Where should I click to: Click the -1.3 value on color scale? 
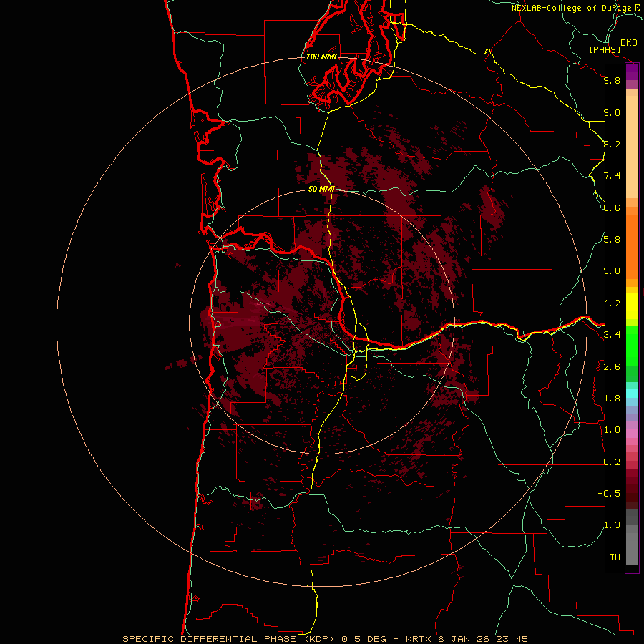pyautogui.click(x=609, y=525)
